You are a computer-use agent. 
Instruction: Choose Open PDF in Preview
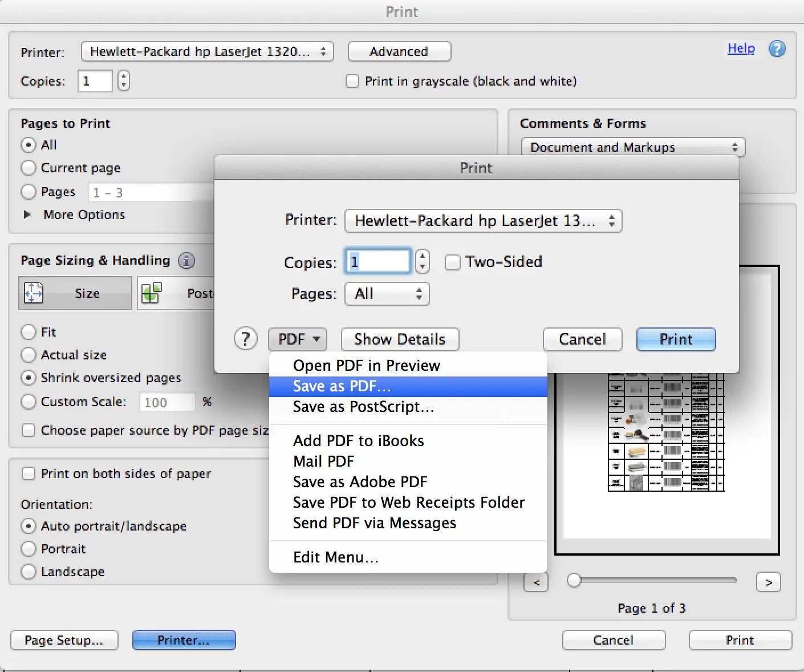coord(408,365)
